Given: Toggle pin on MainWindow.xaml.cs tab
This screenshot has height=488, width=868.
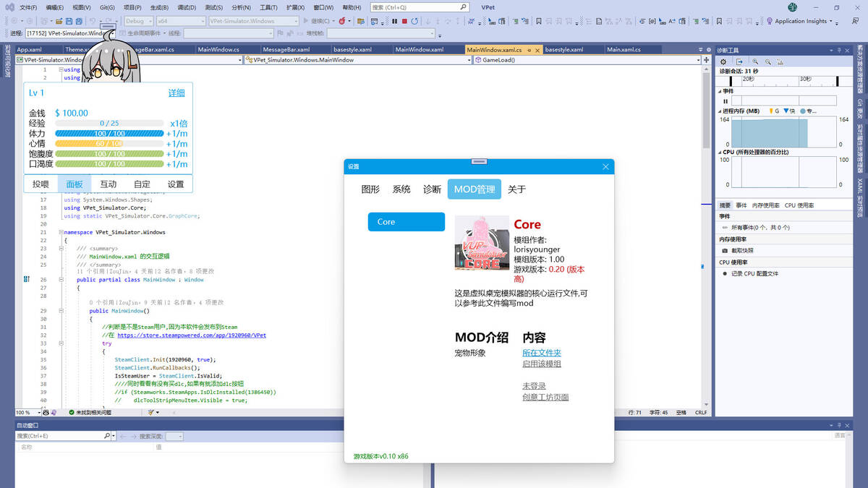Looking at the screenshot, I should pyautogui.click(x=528, y=50).
